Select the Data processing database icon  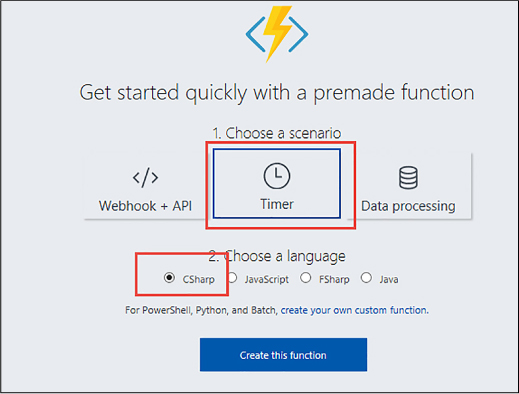pos(408,178)
